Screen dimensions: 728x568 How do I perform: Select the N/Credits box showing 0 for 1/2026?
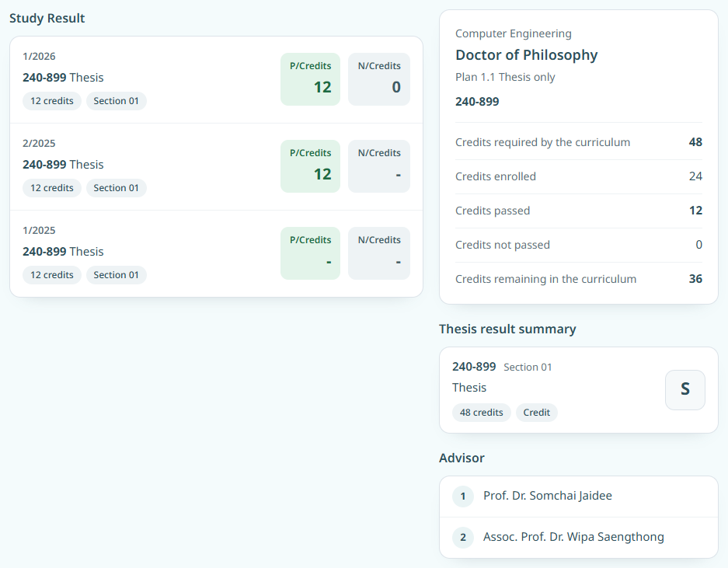(x=379, y=79)
